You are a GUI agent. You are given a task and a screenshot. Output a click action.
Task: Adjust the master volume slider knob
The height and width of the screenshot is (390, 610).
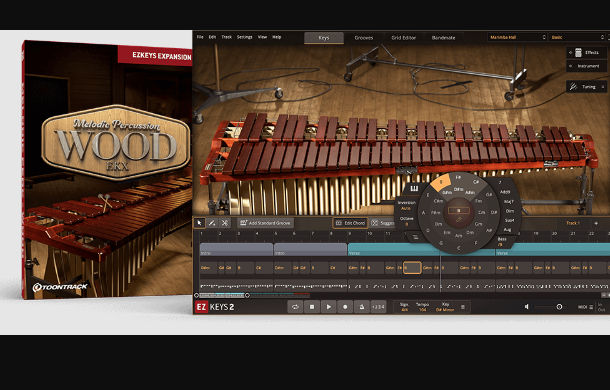(x=559, y=307)
